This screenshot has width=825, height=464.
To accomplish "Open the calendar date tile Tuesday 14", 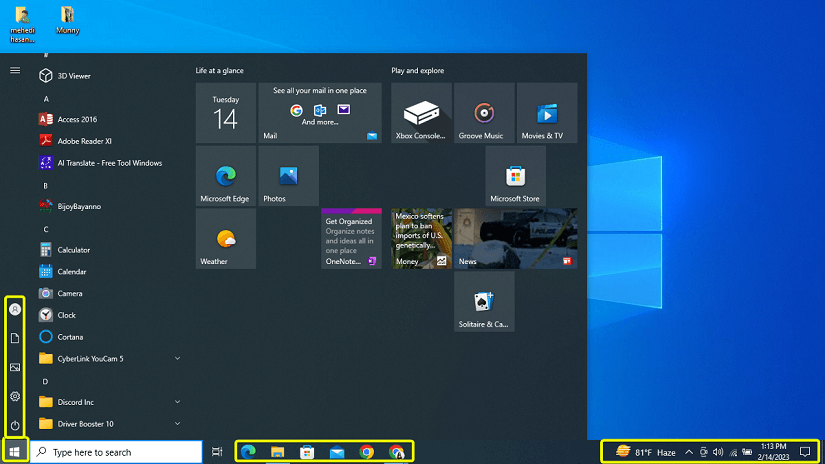I will coord(226,113).
